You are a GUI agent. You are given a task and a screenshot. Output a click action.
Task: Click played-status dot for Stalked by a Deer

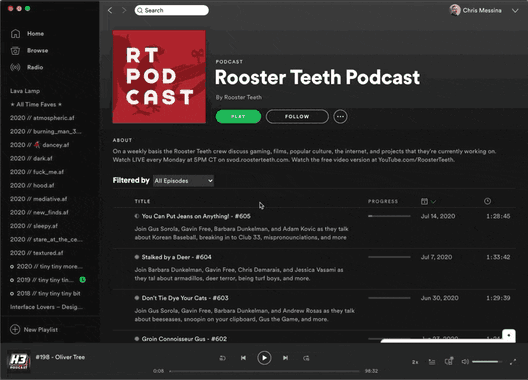tap(137, 257)
